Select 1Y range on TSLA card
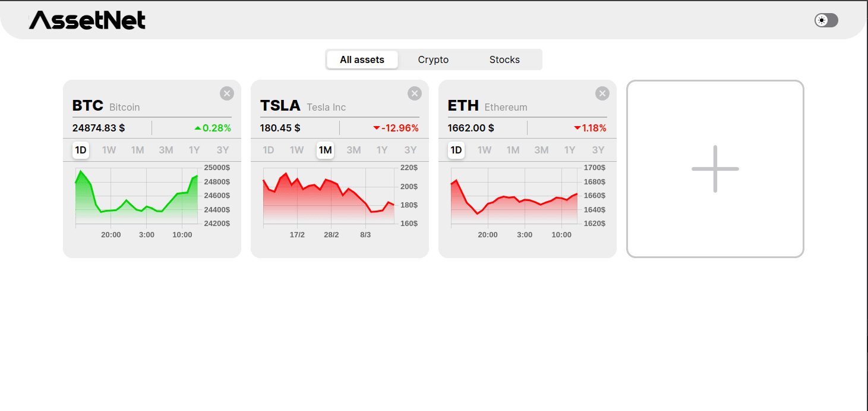 pos(382,150)
